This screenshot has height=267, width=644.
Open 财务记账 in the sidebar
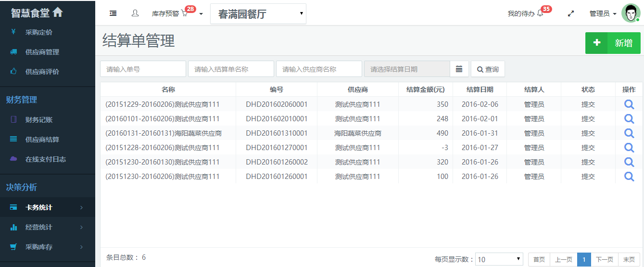[38, 120]
